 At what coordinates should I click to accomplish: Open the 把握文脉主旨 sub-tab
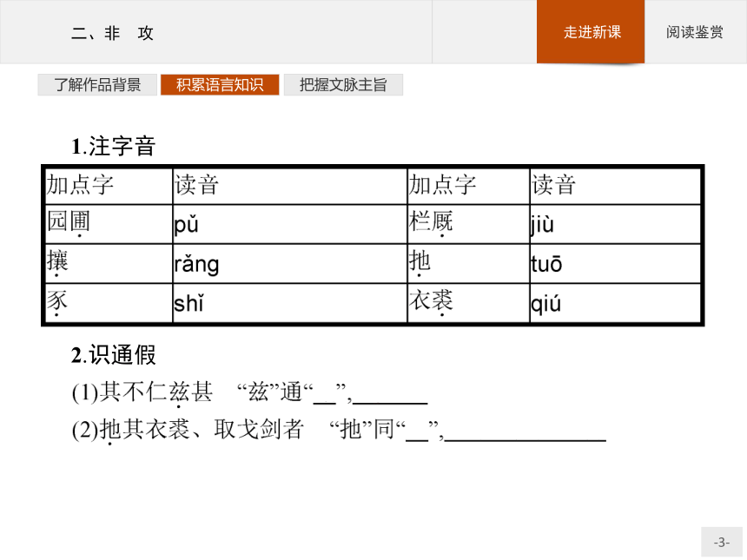click(x=343, y=85)
